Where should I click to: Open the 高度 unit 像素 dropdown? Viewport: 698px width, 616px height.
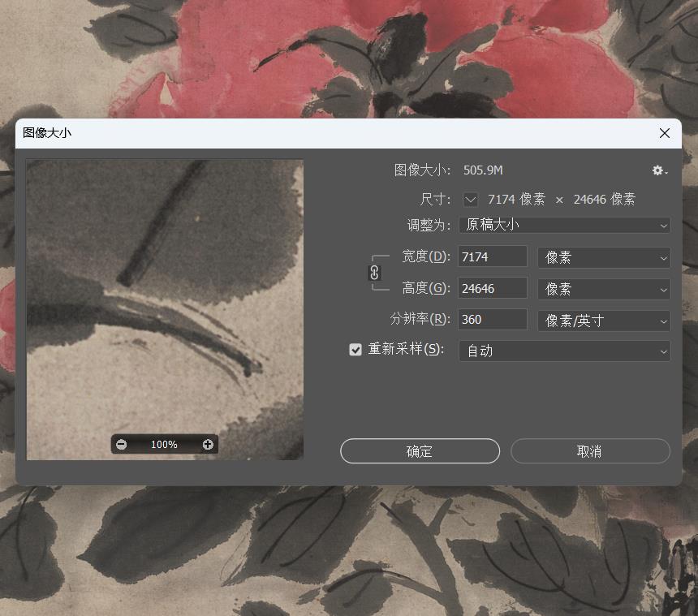click(x=604, y=289)
